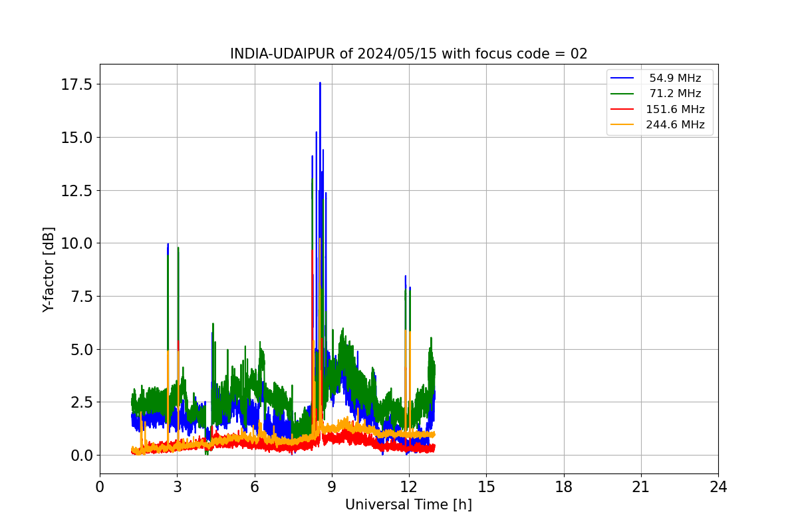Click the green line sample in legend
798x532 pixels.
[622, 94]
